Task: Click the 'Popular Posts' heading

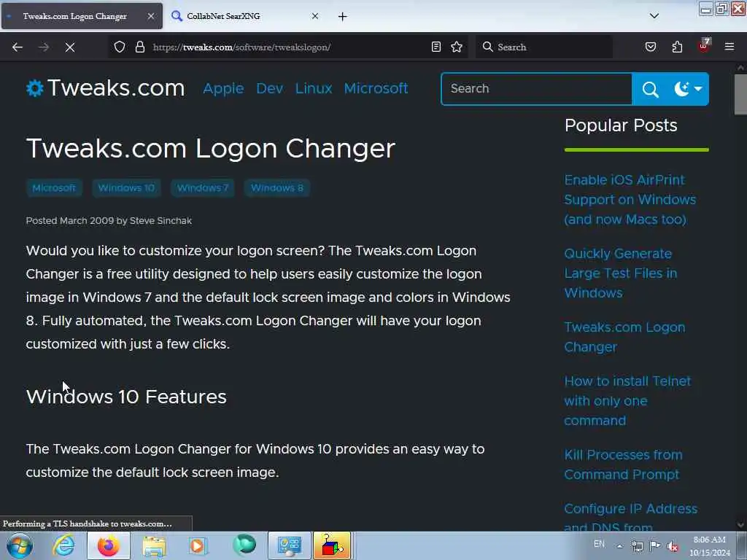Action: 621,125
